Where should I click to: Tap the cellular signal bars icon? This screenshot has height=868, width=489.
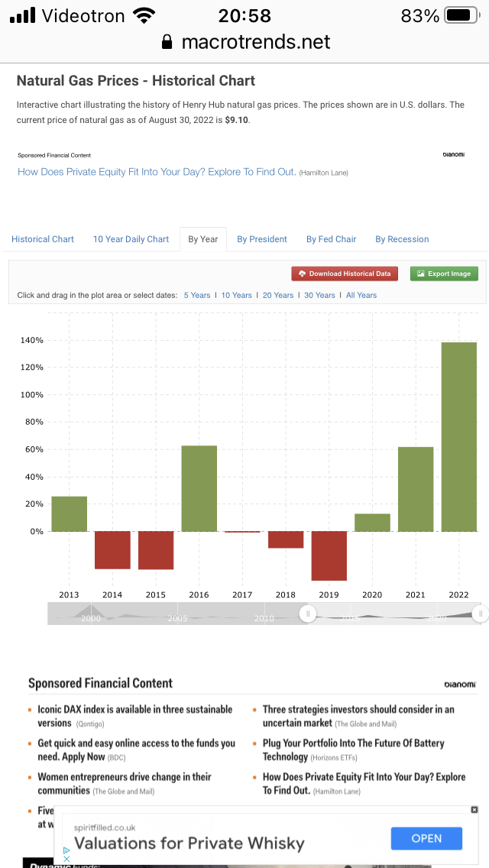23,15
